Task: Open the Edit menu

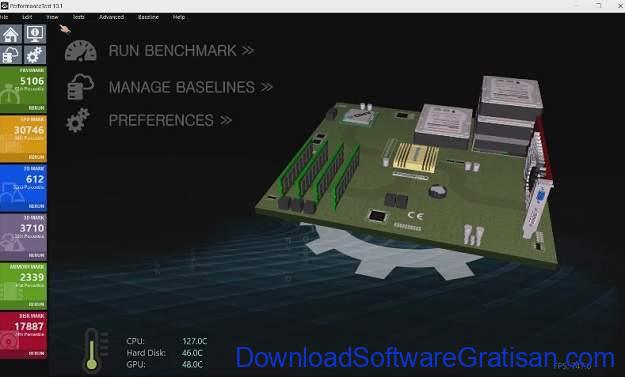Action: tap(27, 17)
